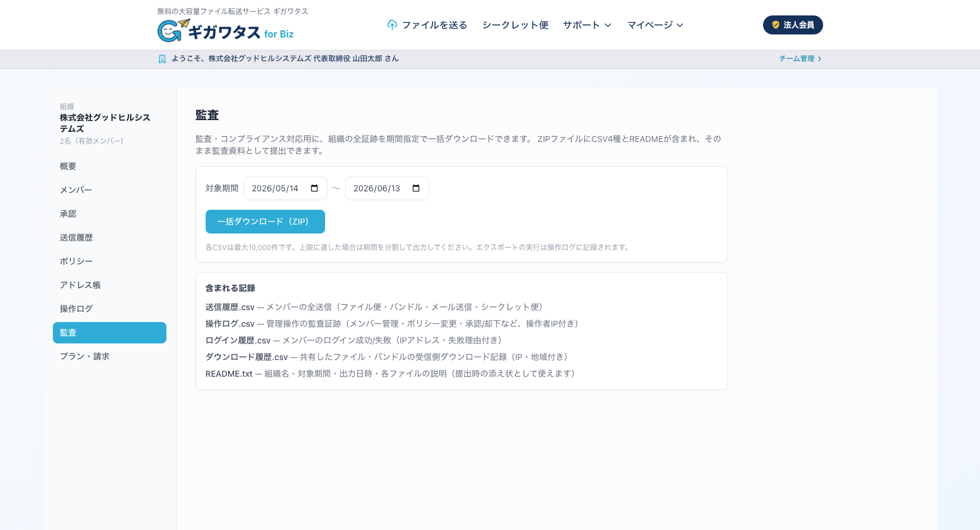Click the start date field 2026/05/14

coord(285,188)
